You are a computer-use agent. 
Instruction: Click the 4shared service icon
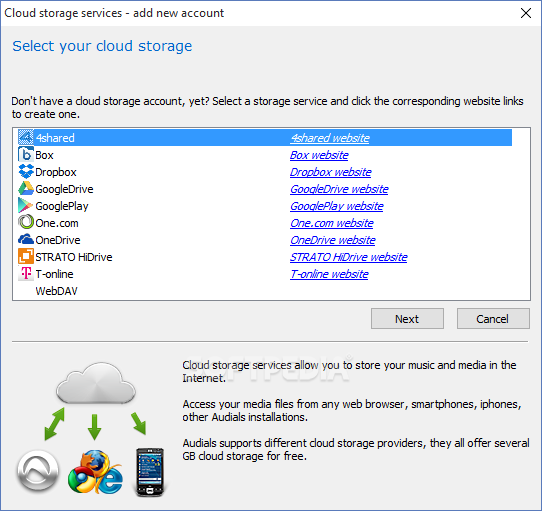click(26, 138)
